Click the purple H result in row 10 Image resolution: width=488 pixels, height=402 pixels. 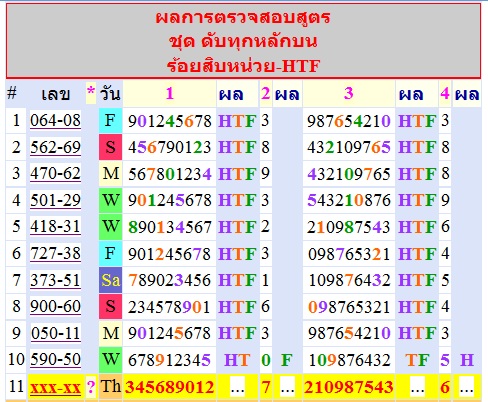[467, 360]
